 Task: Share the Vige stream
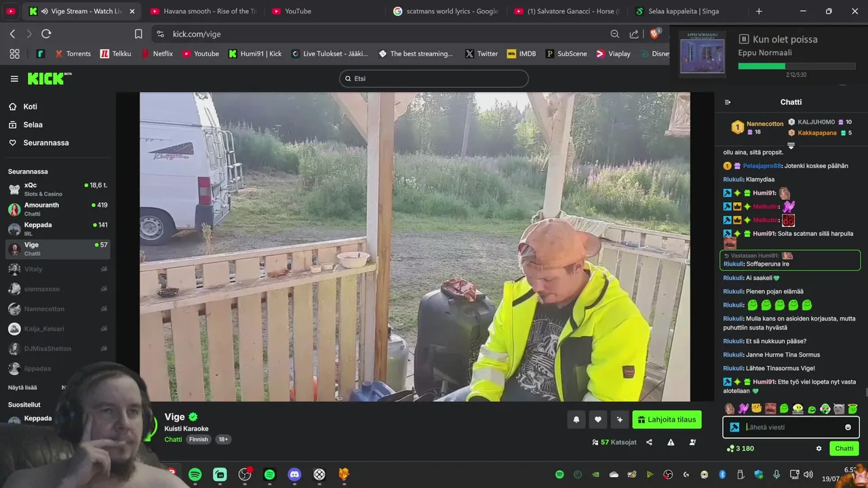[x=649, y=442]
